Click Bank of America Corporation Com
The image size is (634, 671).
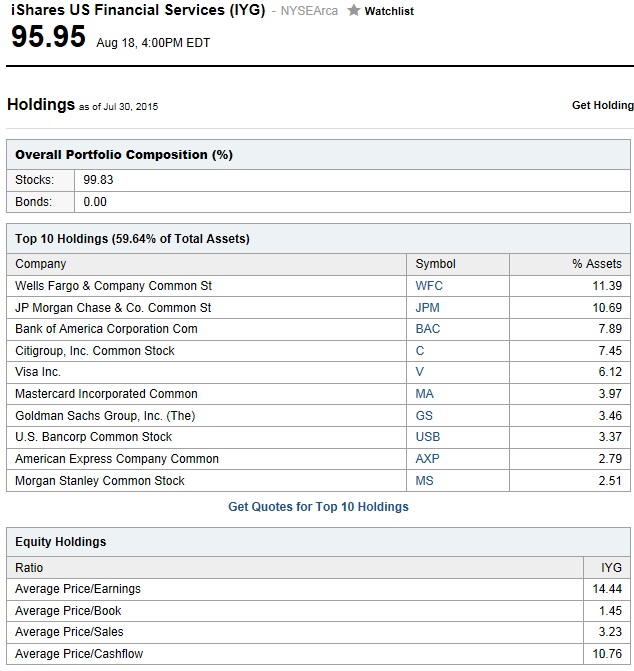tap(106, 329)
